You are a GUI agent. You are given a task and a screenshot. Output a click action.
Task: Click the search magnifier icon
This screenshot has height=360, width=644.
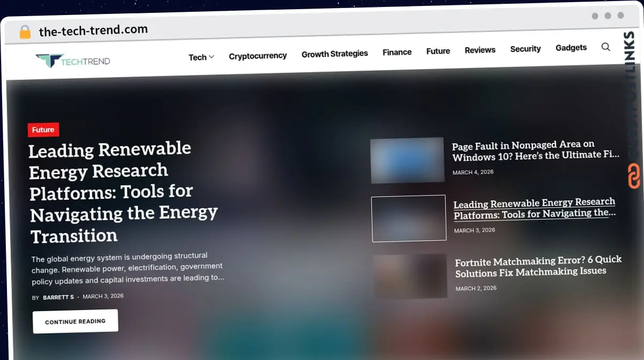pyautogui.click(x=605, y=47)
